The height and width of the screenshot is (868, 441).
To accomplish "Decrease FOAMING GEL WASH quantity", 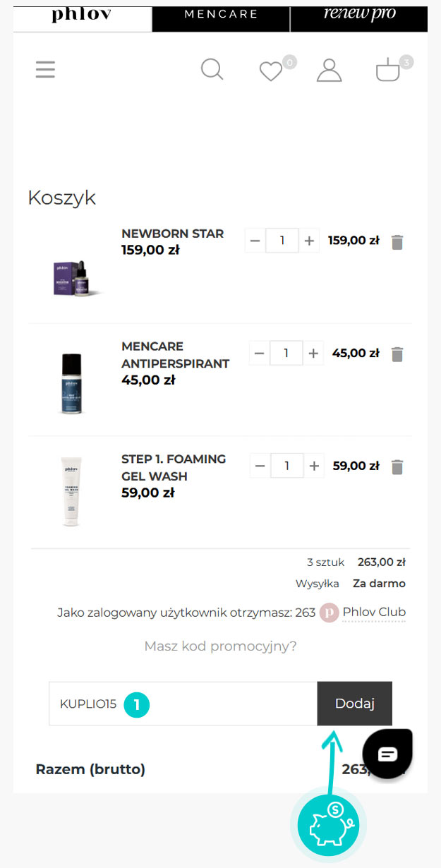I will pyautogui.click(x=260, y=466).
